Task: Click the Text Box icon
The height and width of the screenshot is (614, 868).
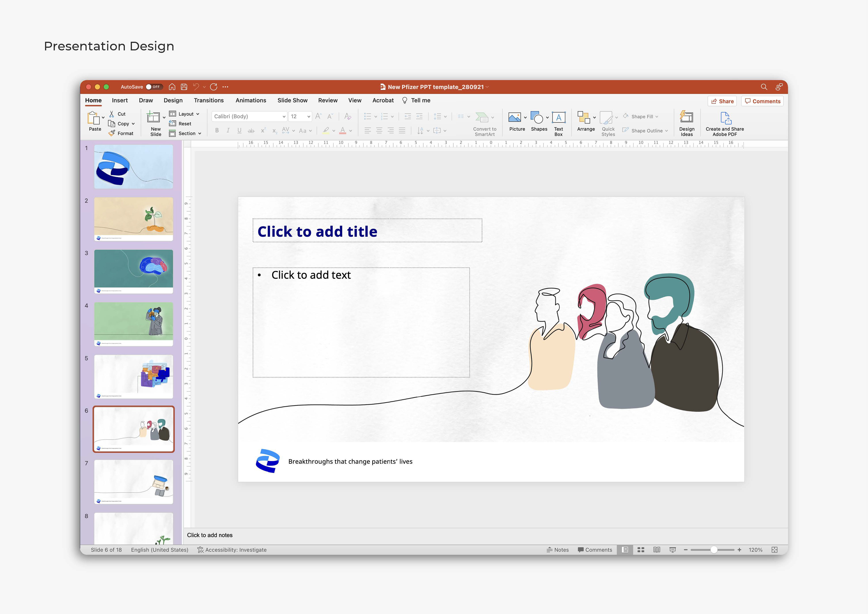Action: 558,117
